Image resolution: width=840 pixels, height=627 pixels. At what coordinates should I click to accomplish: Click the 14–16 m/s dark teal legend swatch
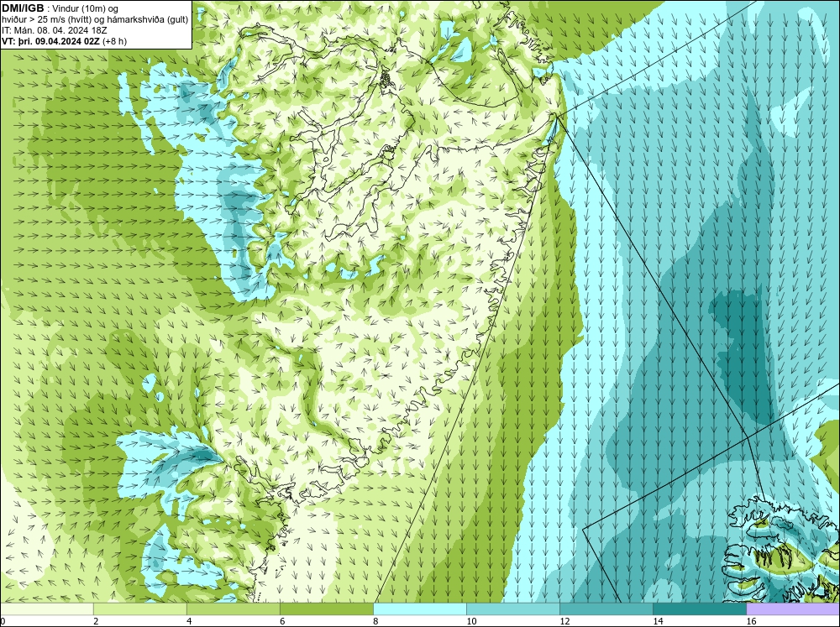[700, 609]
